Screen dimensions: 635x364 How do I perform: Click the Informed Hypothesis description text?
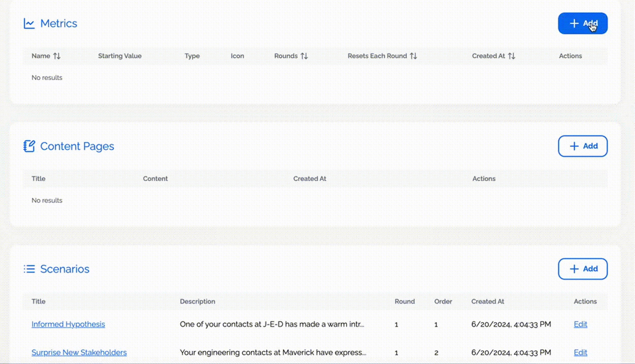272,324
